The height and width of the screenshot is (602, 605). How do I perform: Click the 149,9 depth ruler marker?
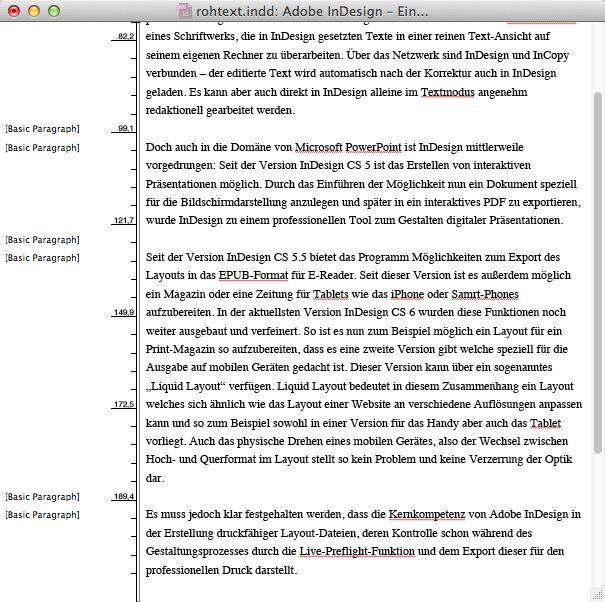(125, 312)
